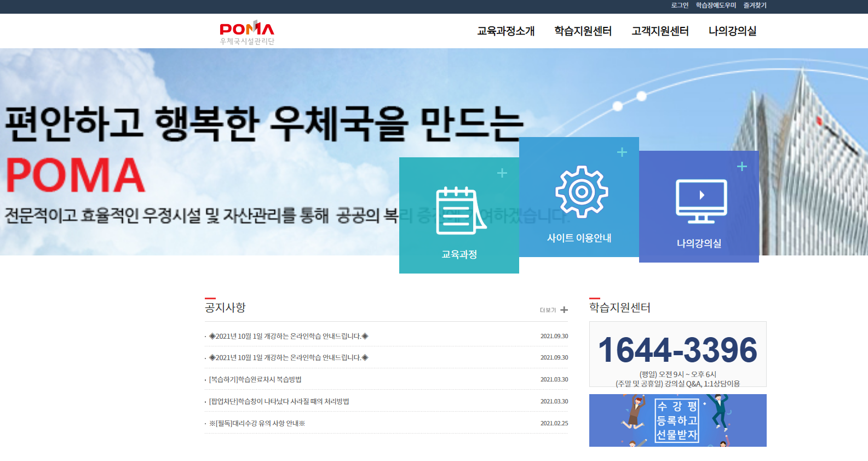The image size is (868, 461).
Task: Click date 2021.02.25 in notice list
Action: point(554,423)
